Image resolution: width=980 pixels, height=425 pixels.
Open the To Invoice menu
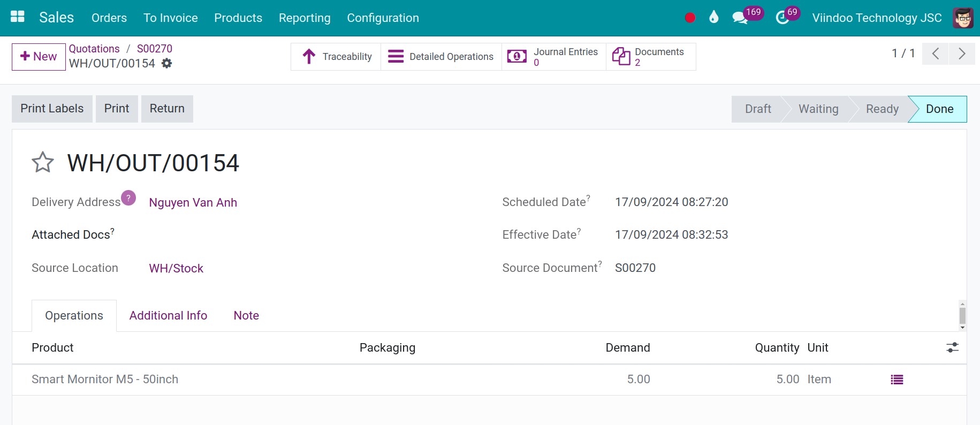point(171,18)
